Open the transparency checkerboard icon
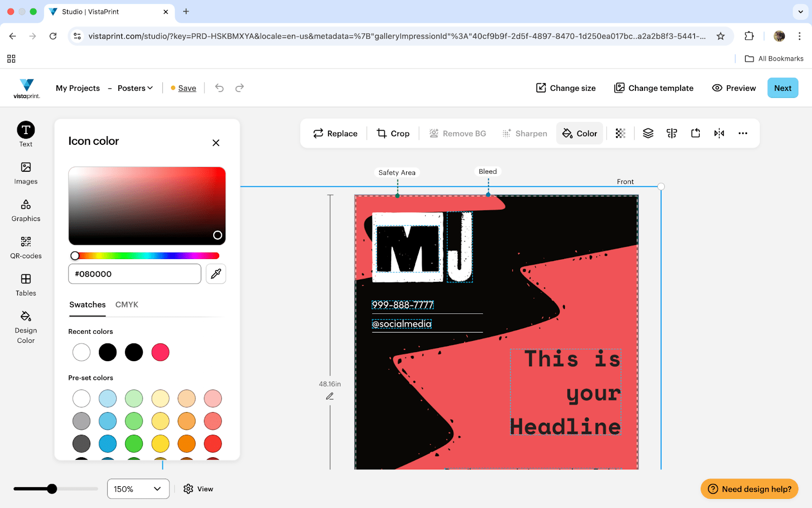This screenshot has height=508, width=812. pos(620,133)
